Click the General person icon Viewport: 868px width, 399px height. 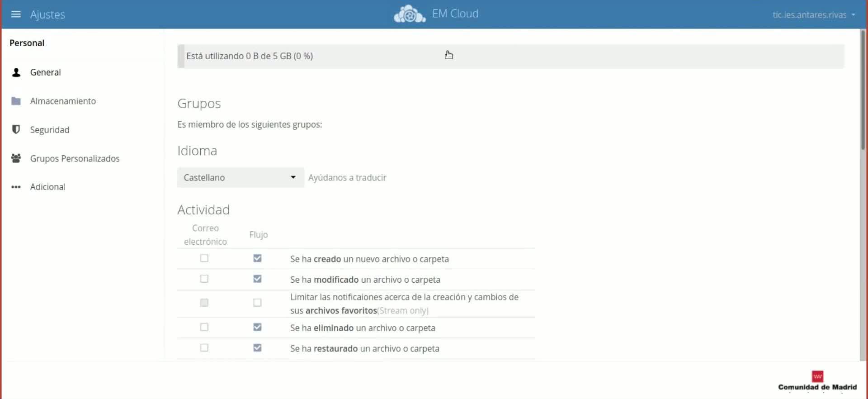coord(16,72)
